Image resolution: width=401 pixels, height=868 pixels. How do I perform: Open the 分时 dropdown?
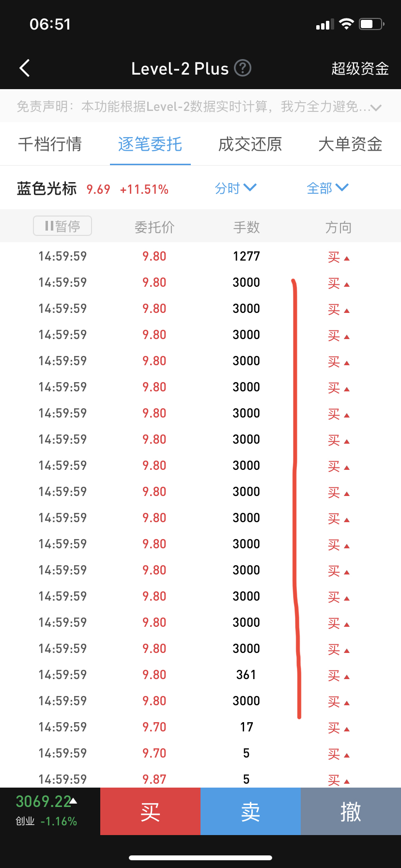[x=235, y=188]
